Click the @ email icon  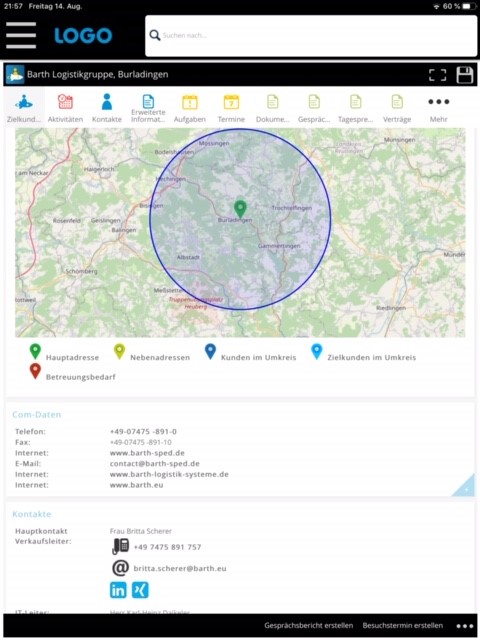click(x=120, y=568)
